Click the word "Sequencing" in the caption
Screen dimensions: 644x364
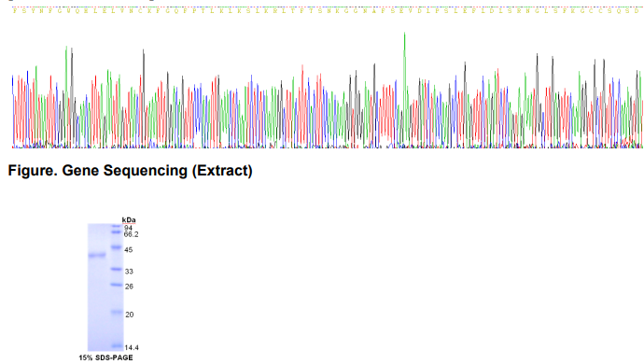point(146,171)
